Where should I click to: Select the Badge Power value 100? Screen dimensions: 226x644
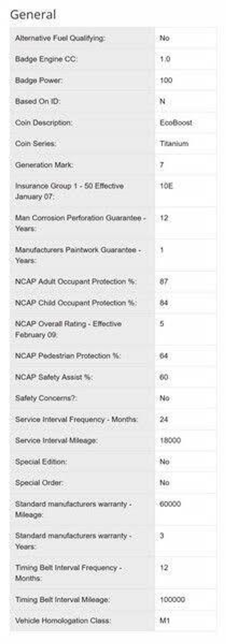point(166,80)
